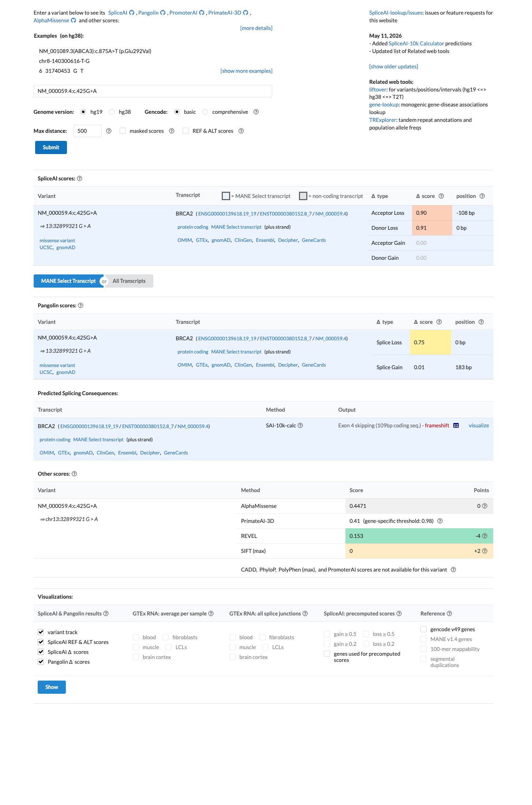Submit the variant query

coord(51,147)
